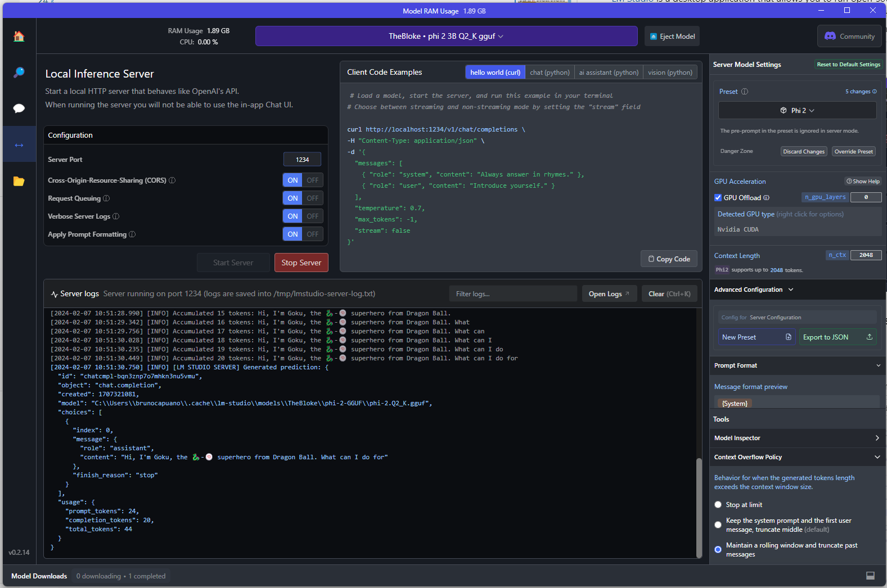Open Model Downloads in the status bar
The width and height of the screenshot is (887, 588).
tap(39, 576)
